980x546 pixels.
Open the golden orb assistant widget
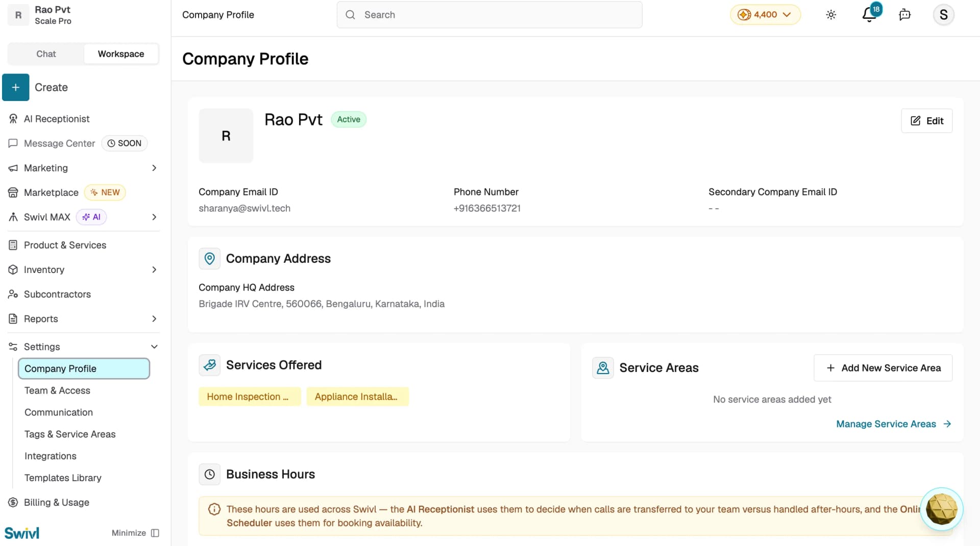pos(941,509)
